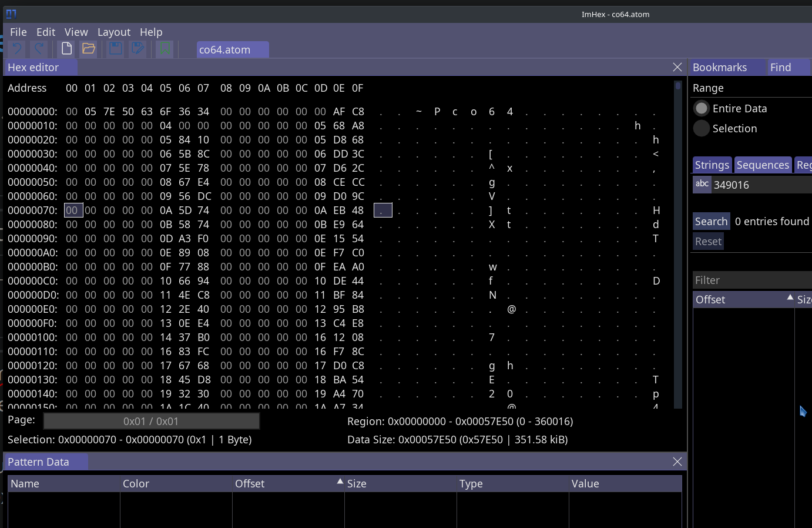Open the File menu
This screenshot has width=812, height=528.
[x=18, y=32]
